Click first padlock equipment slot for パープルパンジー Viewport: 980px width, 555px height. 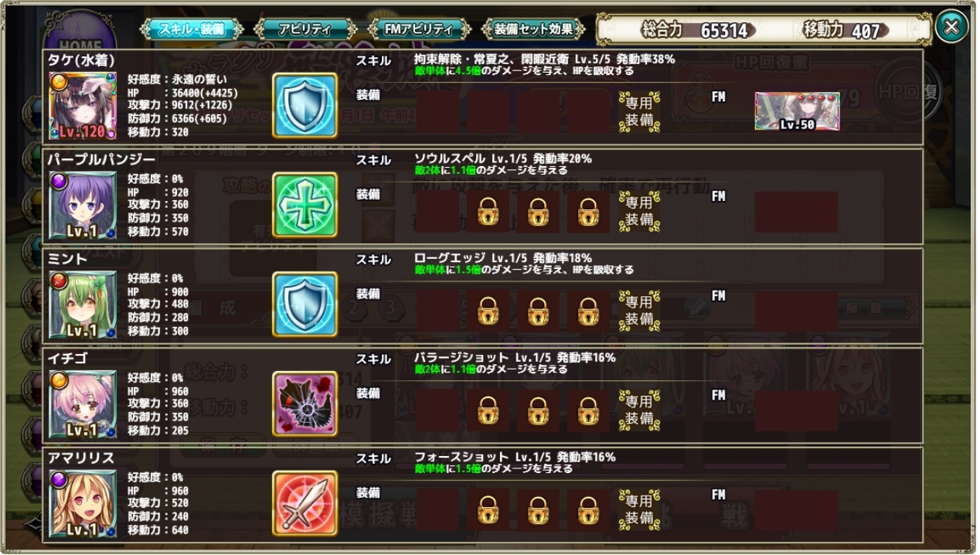(x=488, y=212)
